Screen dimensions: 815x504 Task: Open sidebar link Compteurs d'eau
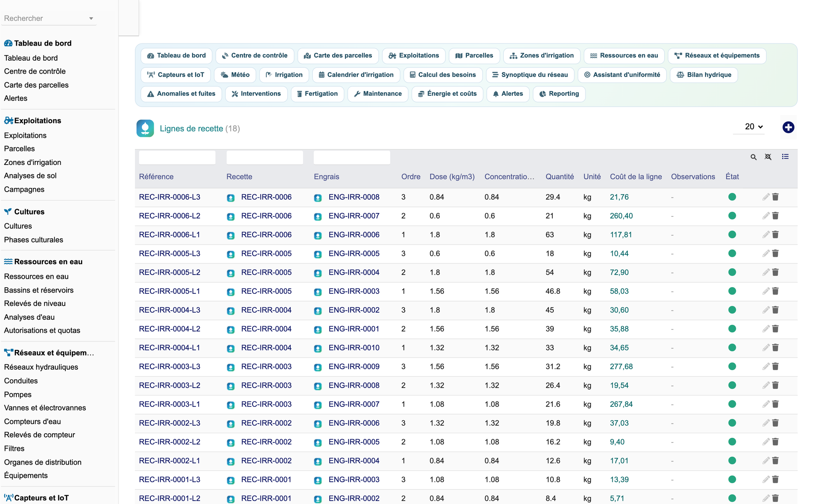(32, 422)
